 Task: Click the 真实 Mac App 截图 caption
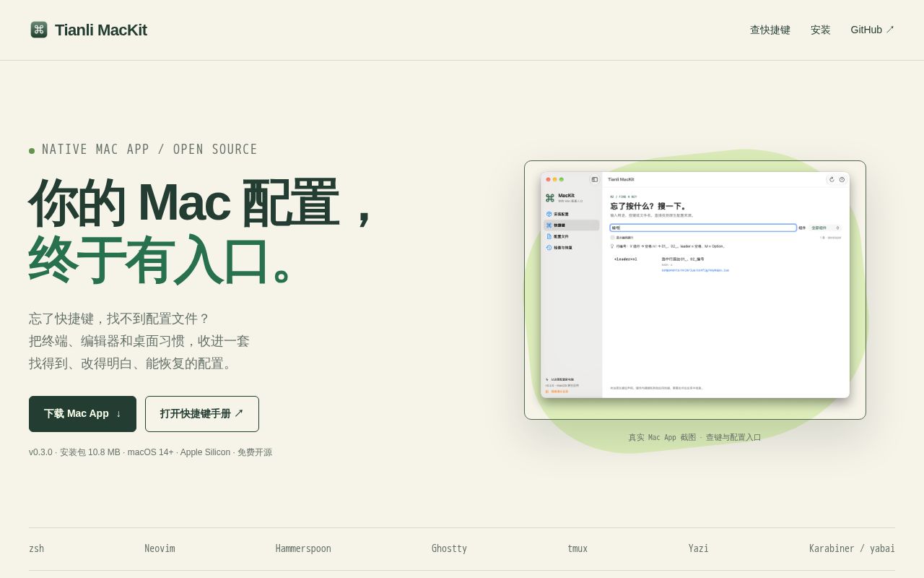tap(694, 437)
